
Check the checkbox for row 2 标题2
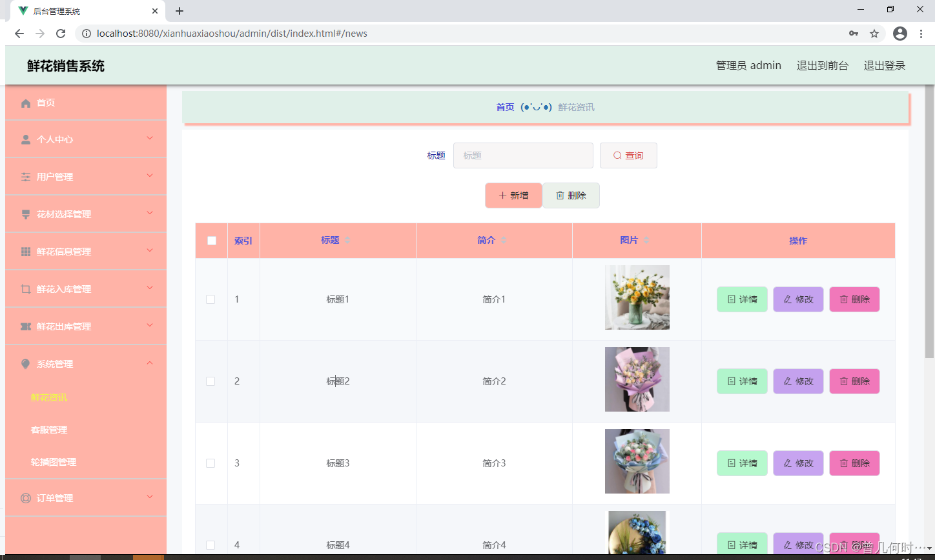(211, 381)
